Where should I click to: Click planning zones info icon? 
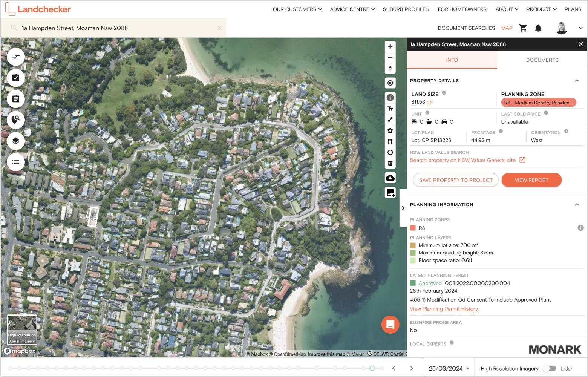click(580, 228)
